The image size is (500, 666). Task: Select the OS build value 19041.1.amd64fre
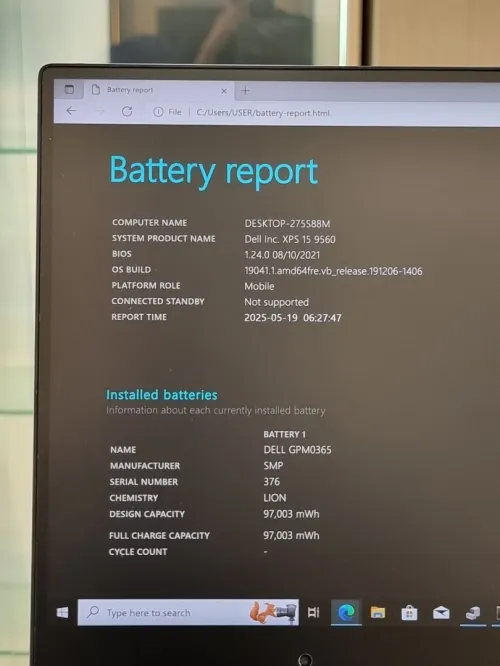[x=333, y=271]
